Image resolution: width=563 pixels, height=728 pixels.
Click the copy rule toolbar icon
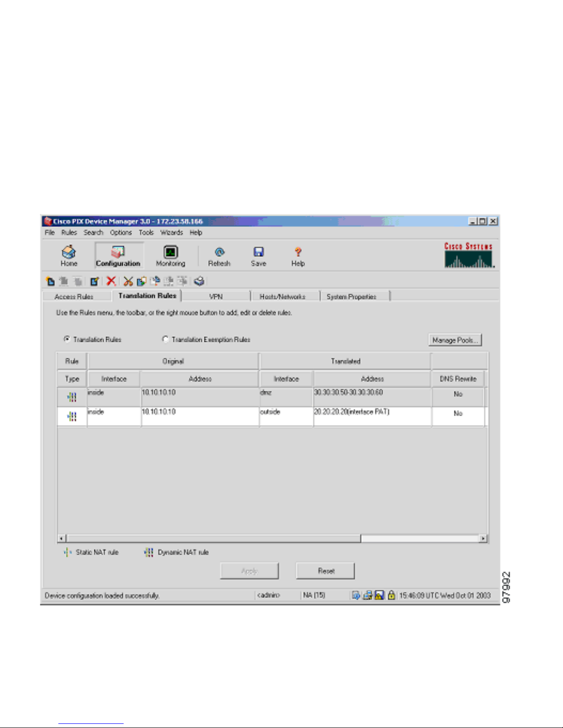142,281
